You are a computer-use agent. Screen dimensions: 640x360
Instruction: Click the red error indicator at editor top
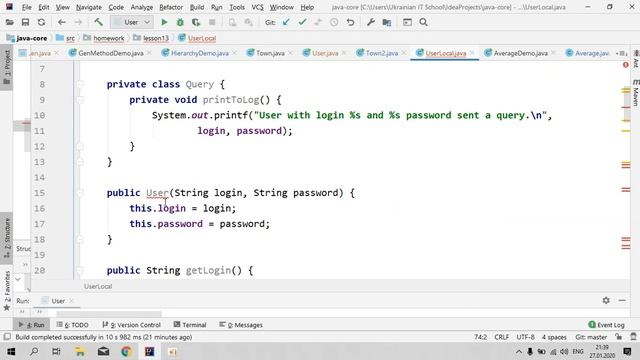tap(625, 65)
